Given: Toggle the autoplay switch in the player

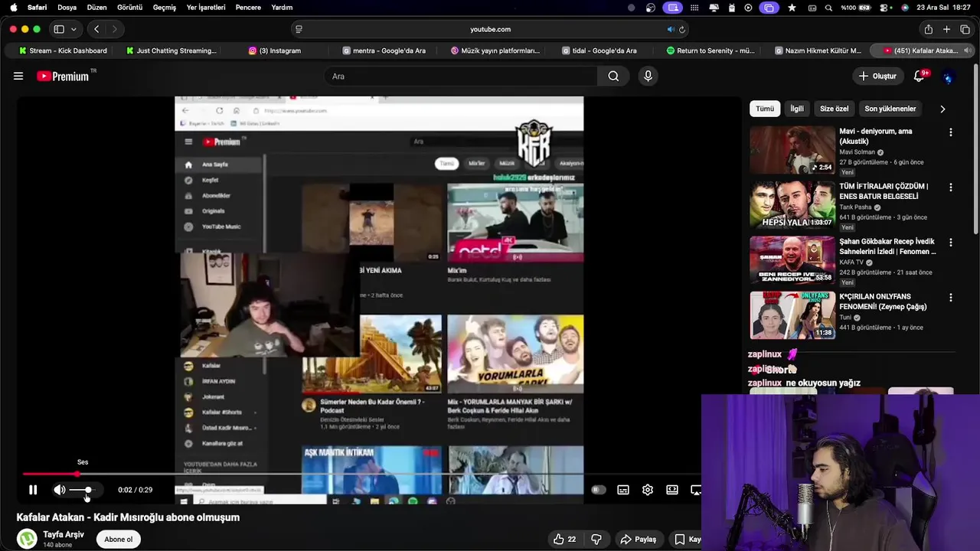Looking at the screenshot, I should pyautogui.click(x=598, y=490).
